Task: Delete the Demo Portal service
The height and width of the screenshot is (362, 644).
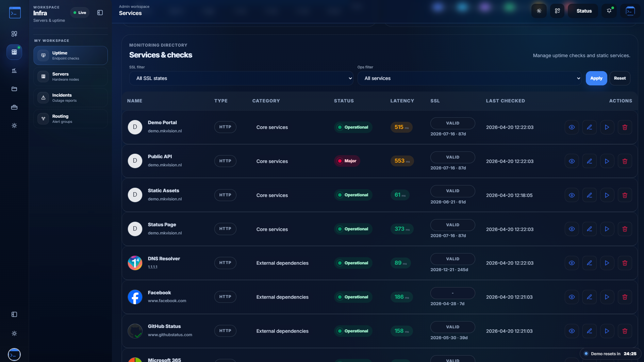Action: 625,127
